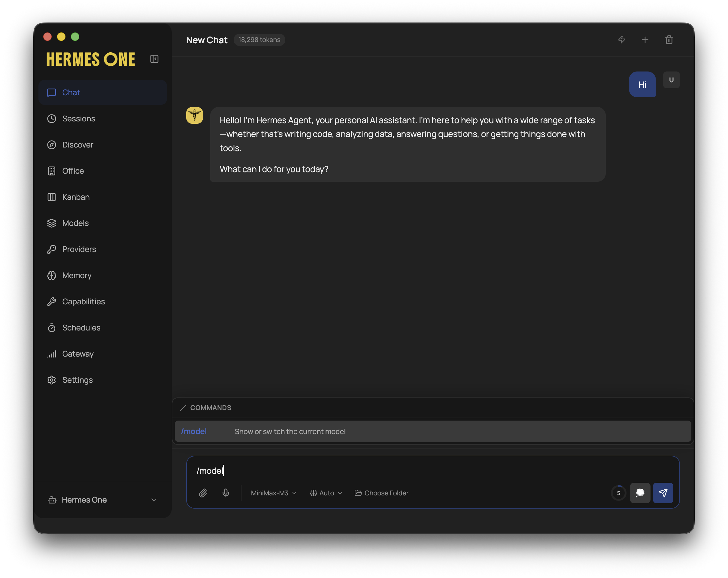
Task: Activate the microphone voice input
Action: pos(226,493)
